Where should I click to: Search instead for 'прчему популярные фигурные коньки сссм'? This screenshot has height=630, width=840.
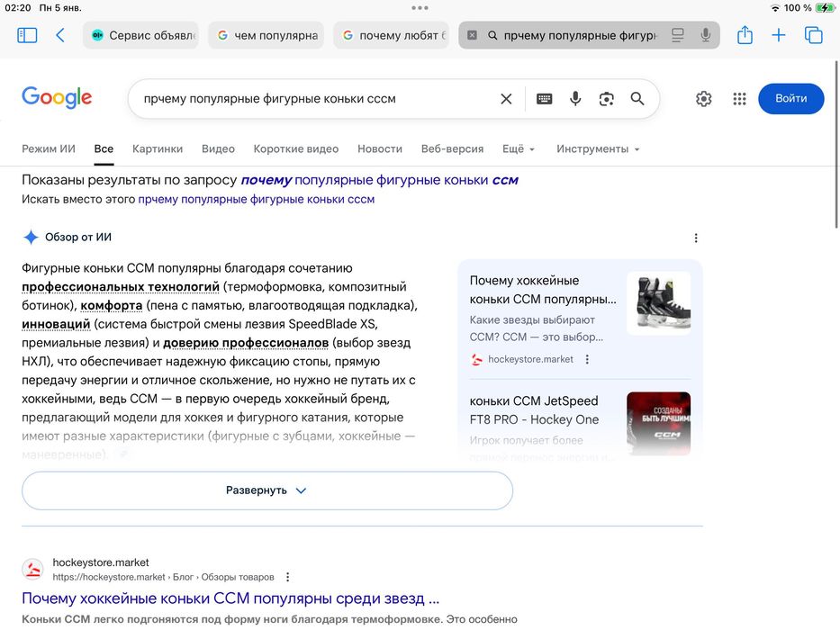[x=256, y=199]
